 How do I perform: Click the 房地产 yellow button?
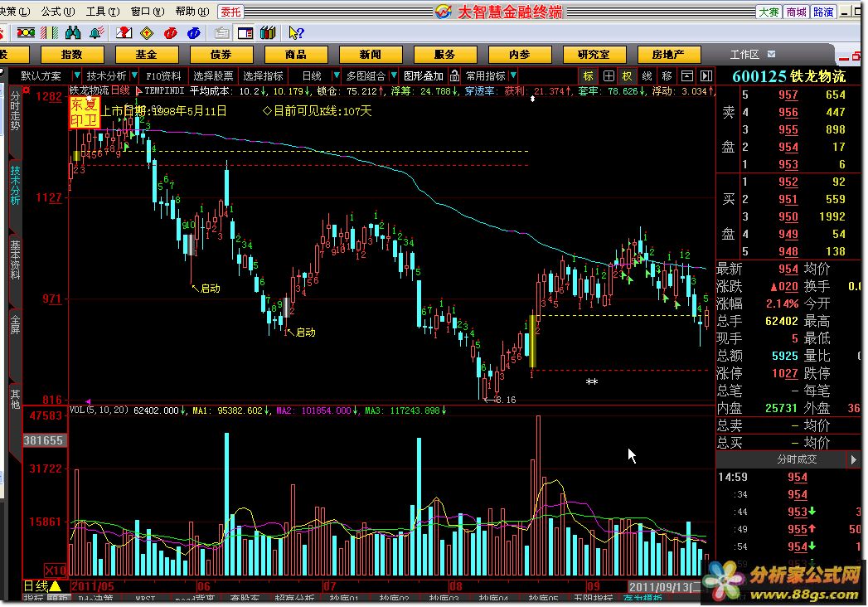coord(669,54)
